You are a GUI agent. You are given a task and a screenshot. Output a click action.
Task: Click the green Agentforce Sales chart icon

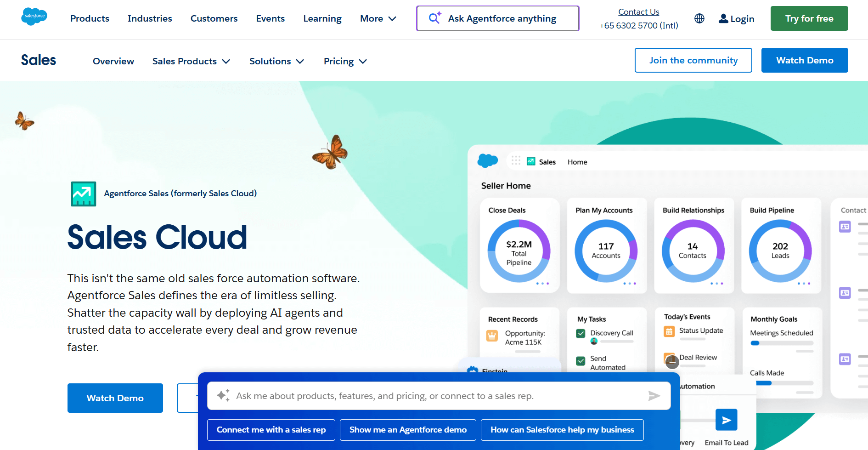(84, 194)
